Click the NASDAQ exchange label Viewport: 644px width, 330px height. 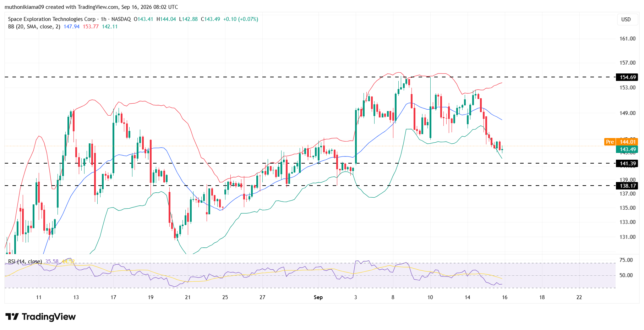click(121, 19)
